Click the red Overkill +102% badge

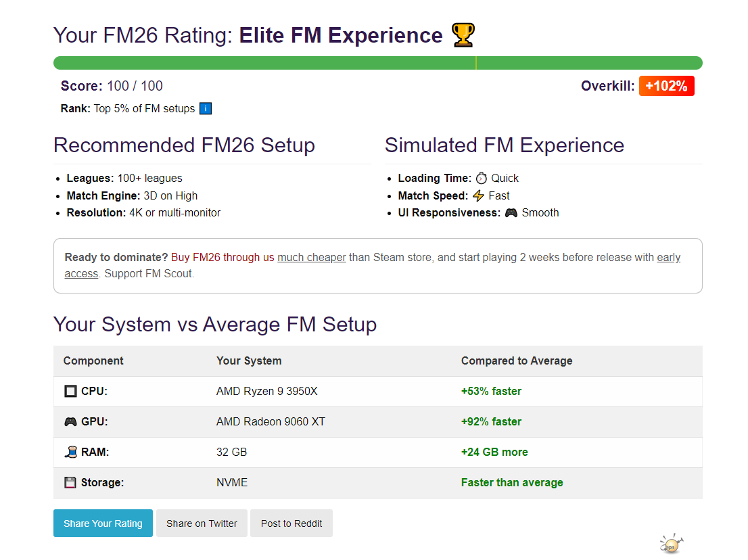tap(666, 87)
